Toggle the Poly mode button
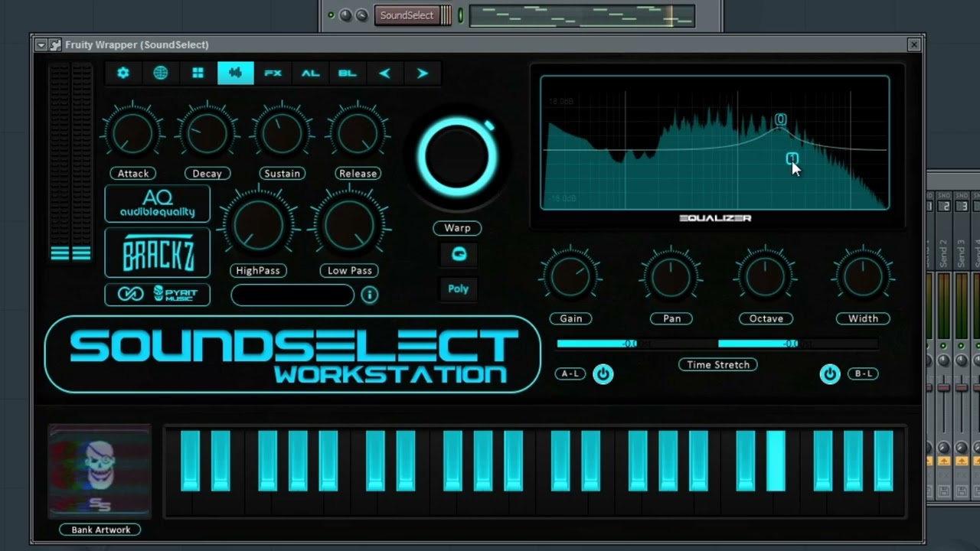The image size is (980, 551). (458, 289)
